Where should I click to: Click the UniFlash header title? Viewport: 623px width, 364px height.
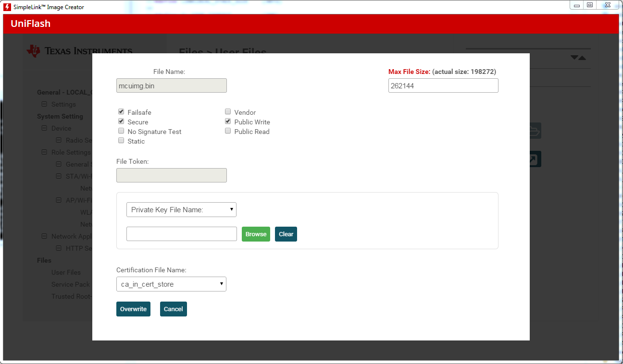click(x=30, y=24)
